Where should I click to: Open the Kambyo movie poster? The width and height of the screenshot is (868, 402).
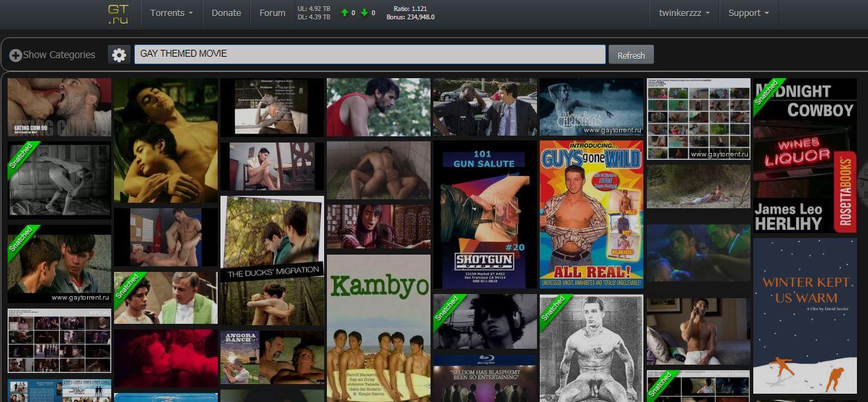click(x=378, y=325)
